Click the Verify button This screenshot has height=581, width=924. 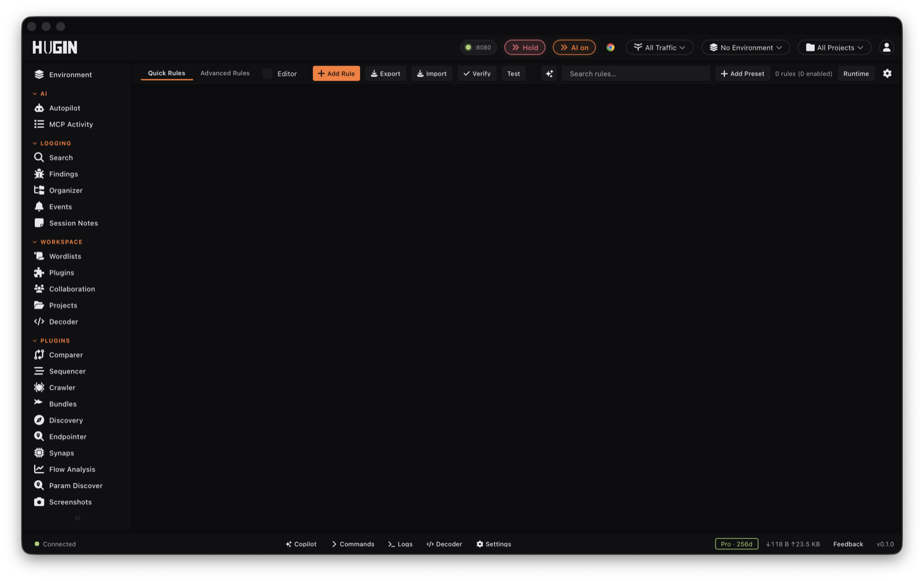click(477, 74)
